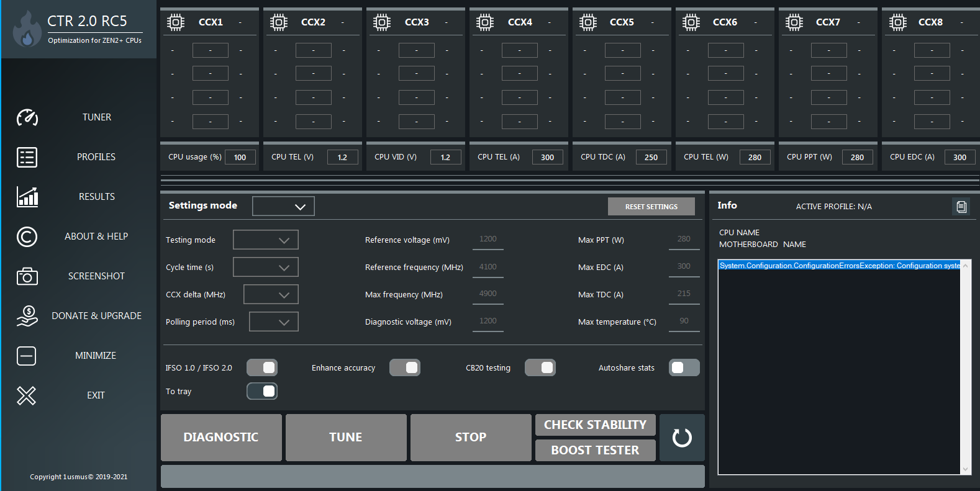Screen dimensions: 980x491
Task: Click the Reference voltage (mV) field
Action: tap(488, 240)
